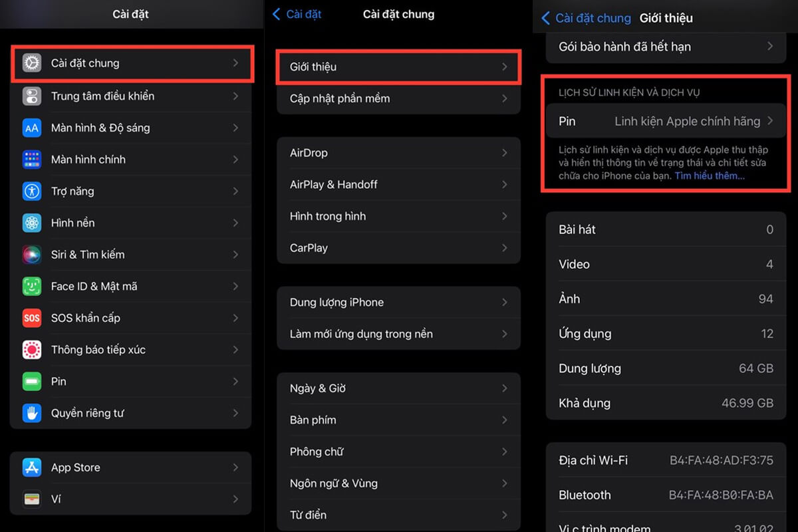Open AirPlay & Handoff settings
This screenshot has width=798, height=532.
pyautogui.click(x=398, y=184)
